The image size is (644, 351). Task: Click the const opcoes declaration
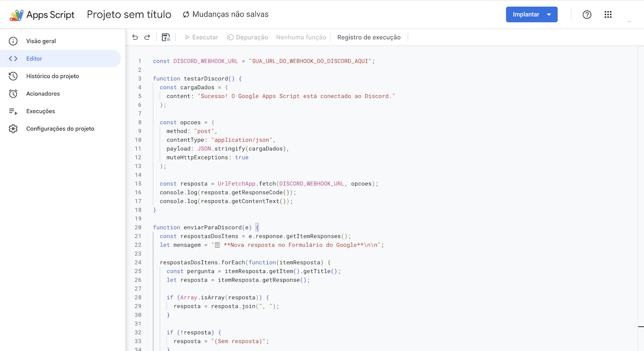click(187, 122)
